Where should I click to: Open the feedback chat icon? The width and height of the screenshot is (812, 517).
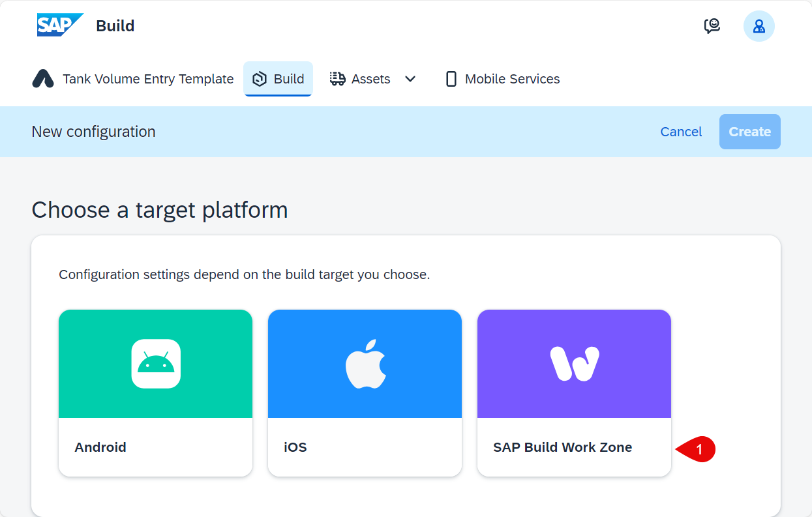click(712, 26)
